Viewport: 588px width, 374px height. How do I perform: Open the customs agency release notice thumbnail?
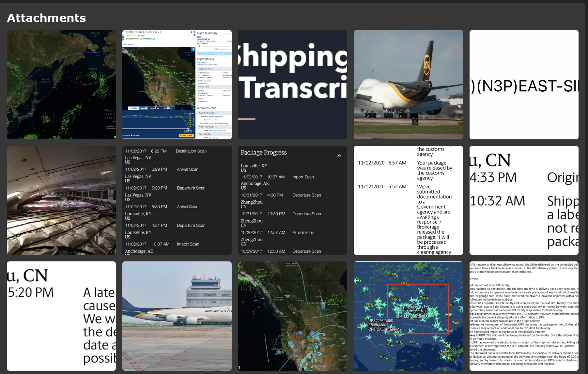pyautogui.click(x=408, y=200)
